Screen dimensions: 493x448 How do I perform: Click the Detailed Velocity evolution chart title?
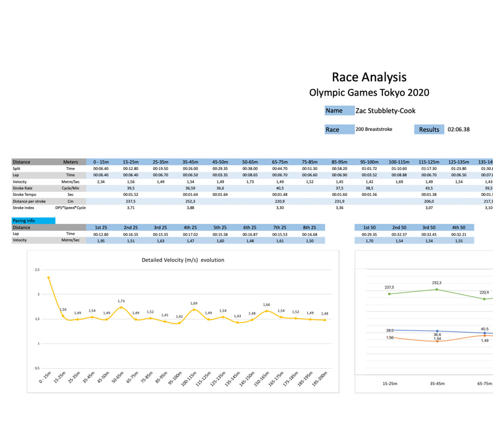pyautogui.click(x=183, y=260)
